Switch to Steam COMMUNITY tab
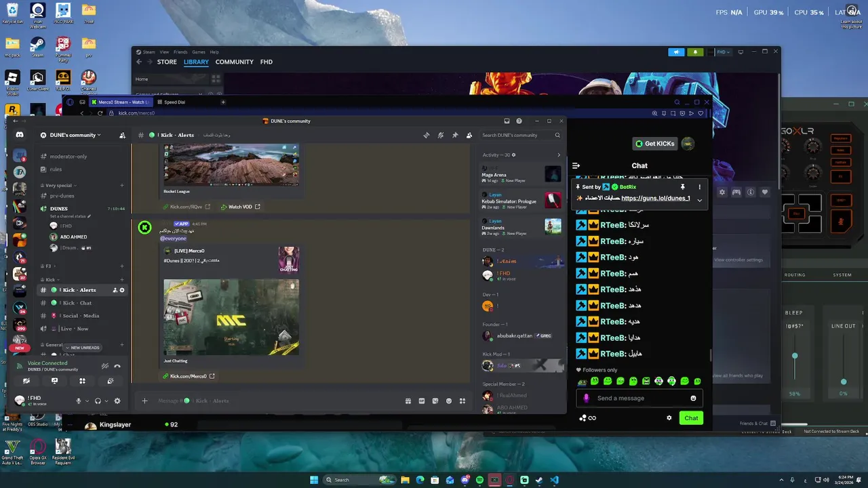 [x=235, y=62]
